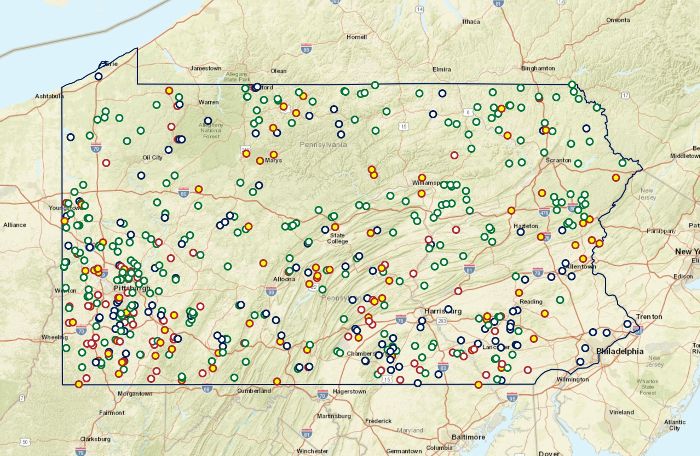Select the navy marker closest to Trenton
This screenshot has width=700, height=456.
point(628,324)
